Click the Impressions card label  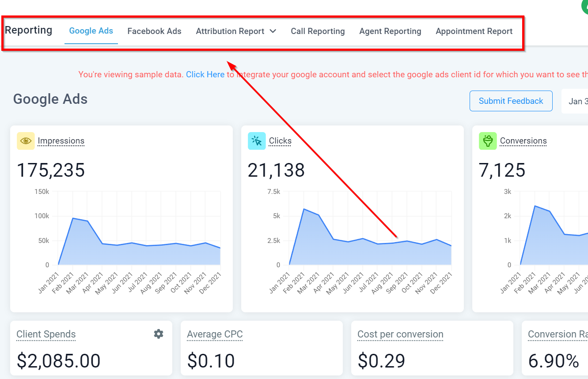[61, 141]
